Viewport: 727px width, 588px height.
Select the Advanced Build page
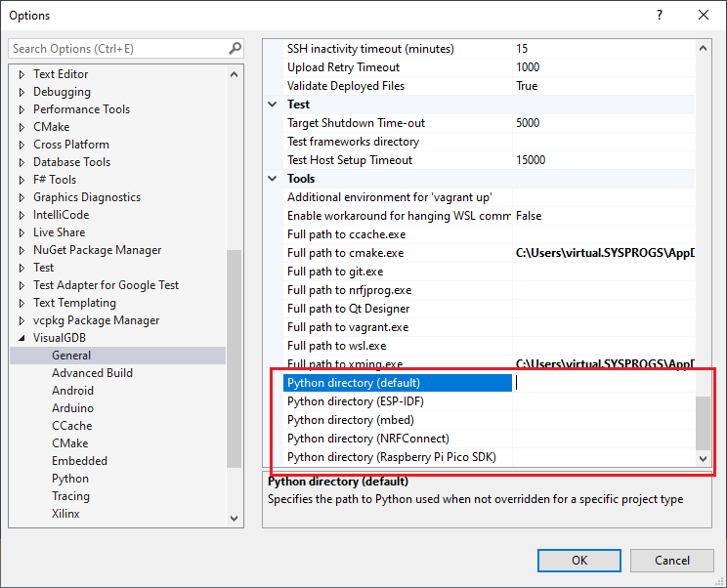92,373
